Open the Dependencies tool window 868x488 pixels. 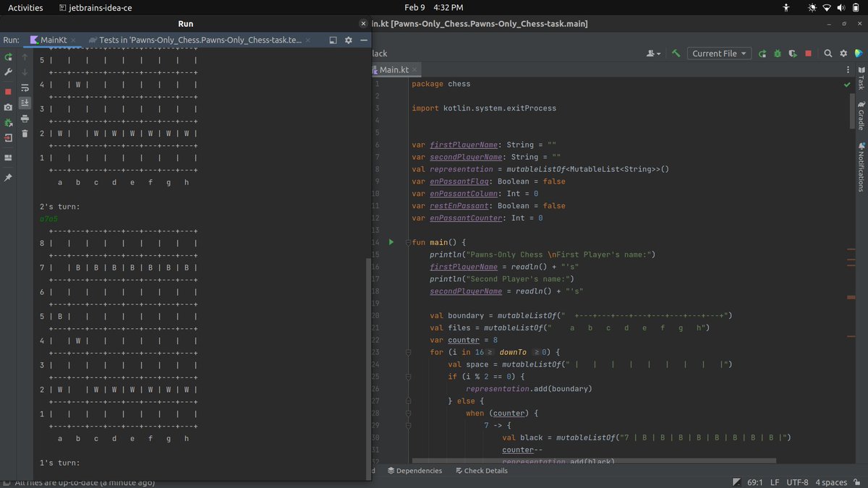pos(414,471)
